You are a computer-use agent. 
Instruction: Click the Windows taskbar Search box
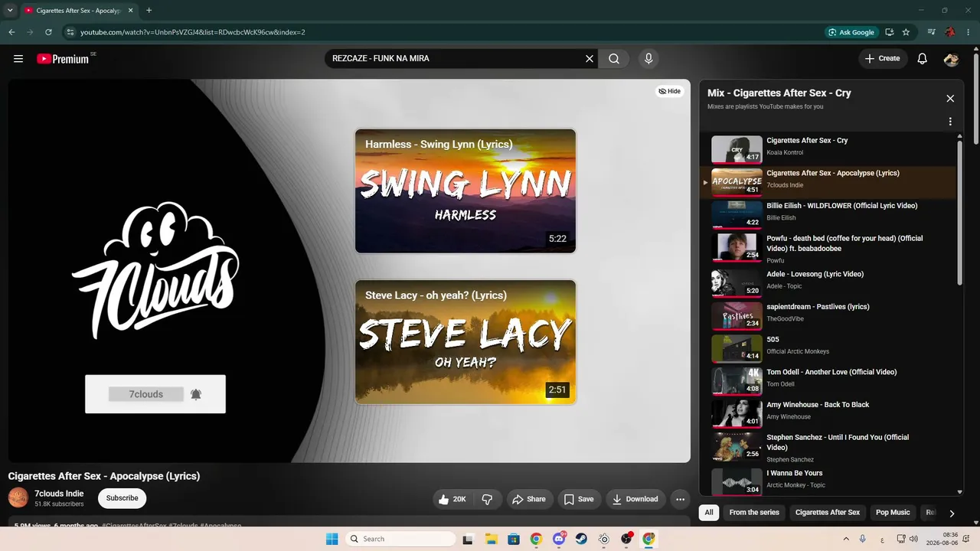(399, 539)
